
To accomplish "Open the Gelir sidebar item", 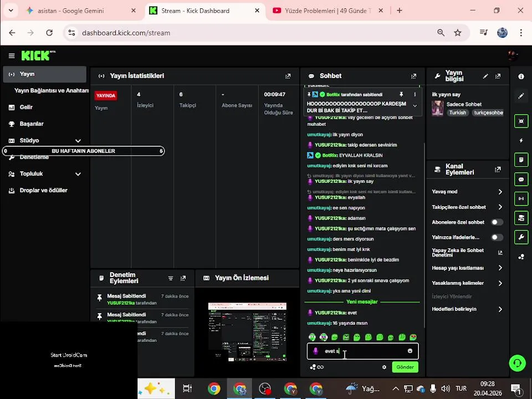I will (x=26, y=107).
